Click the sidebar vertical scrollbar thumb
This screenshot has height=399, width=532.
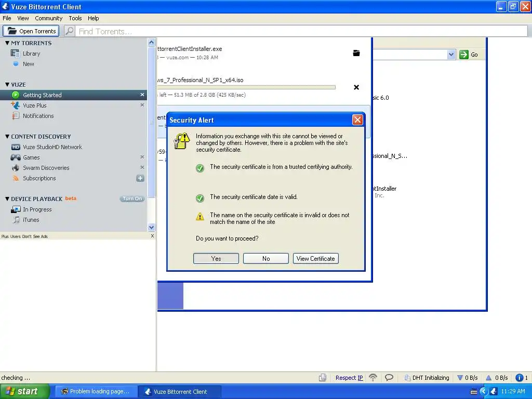pos(151,122)
